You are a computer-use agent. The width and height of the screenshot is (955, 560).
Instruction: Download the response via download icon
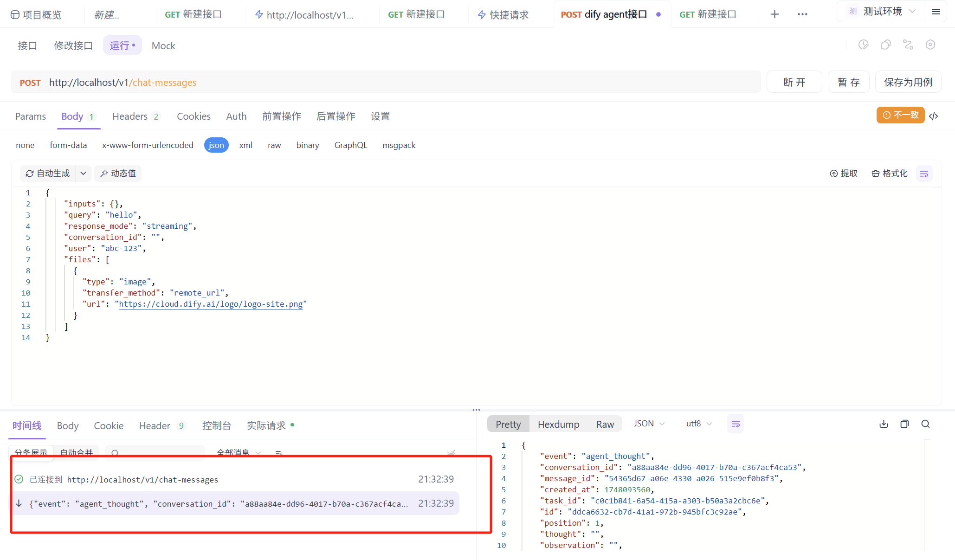[x=884, y=424]
